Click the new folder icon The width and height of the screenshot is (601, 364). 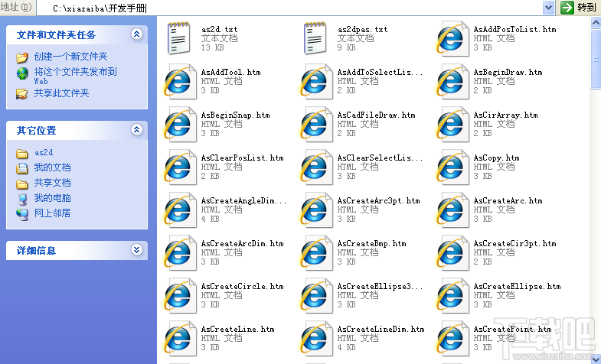coord(22,57)
